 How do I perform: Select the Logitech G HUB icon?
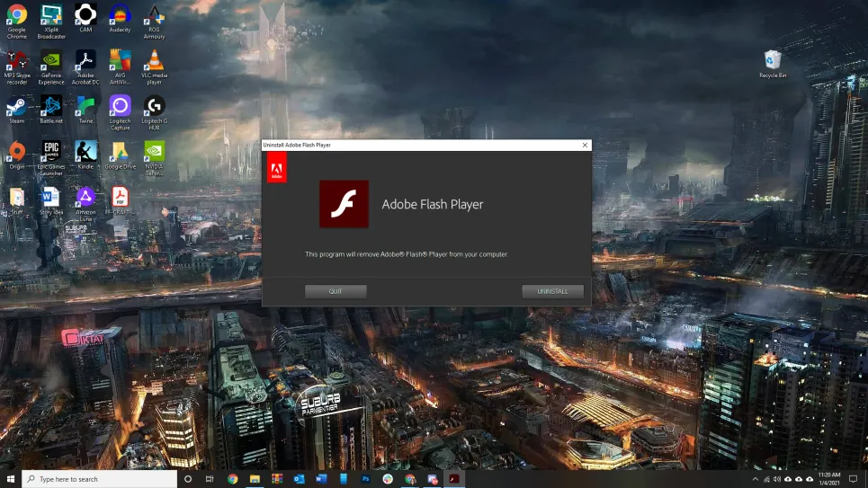coord(154,113)
